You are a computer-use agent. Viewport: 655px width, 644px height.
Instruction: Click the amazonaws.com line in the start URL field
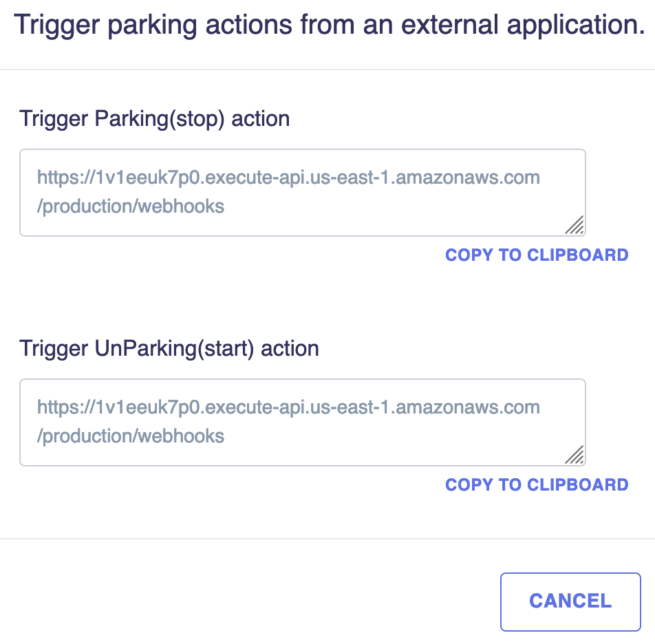(288, 407)
